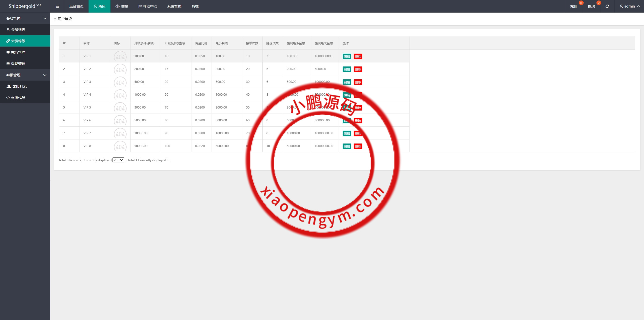
Task: Select 充值管理 sidebar item
Action: tap(18, 52)
